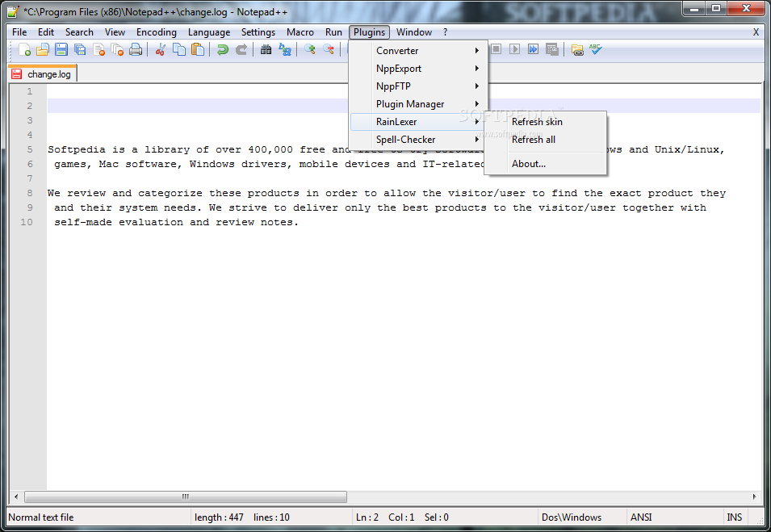Viewport: 771px width, 532px height.
Task: Select the change.log document tab
Action: pyautogui.click(x=42, y=73)
